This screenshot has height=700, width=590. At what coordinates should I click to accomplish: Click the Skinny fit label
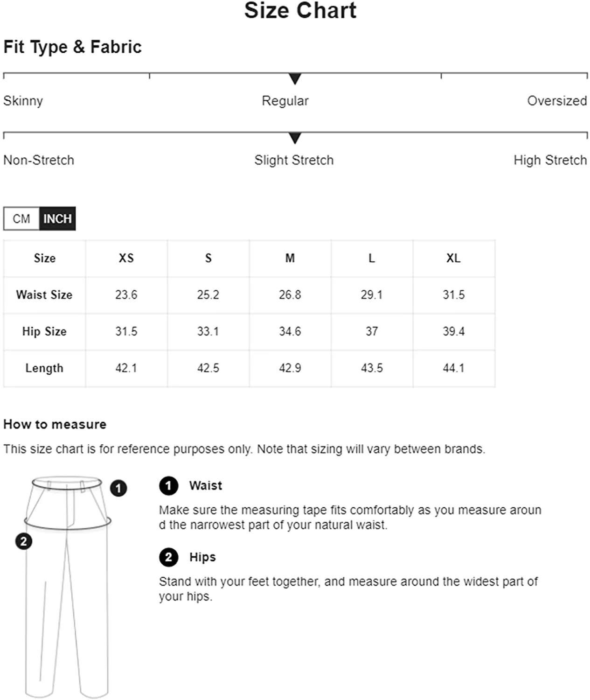coord(23,101)
